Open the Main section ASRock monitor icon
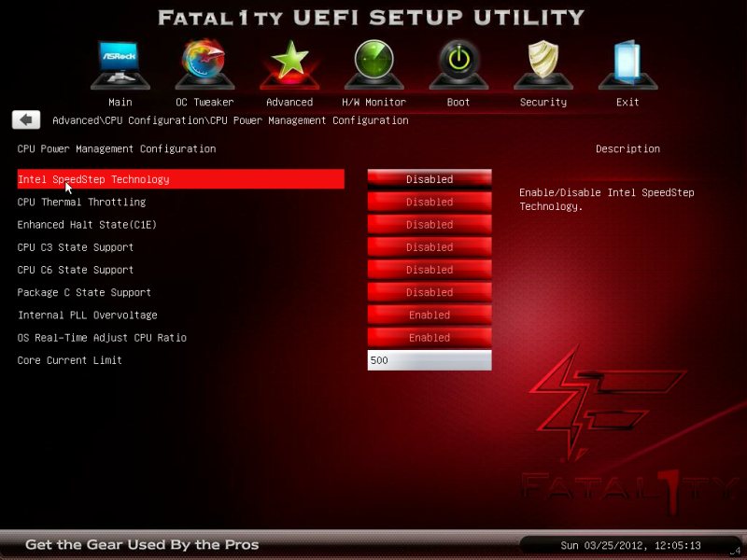Image resolution: width=747 pixels, height=560 pixels. (x=120, y=64)
